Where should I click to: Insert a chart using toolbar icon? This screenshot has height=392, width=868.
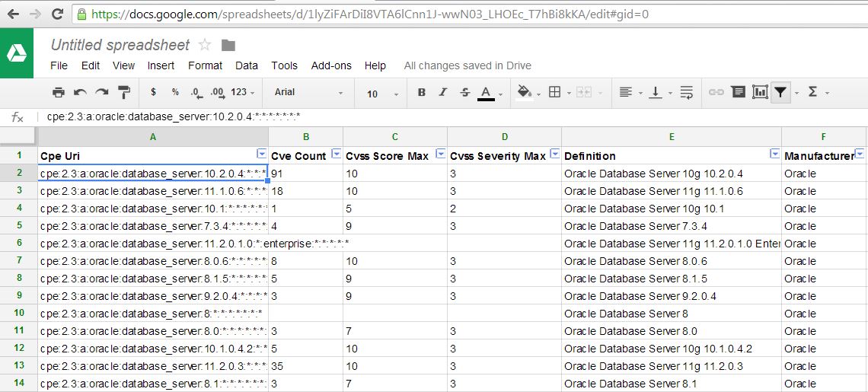760,92
